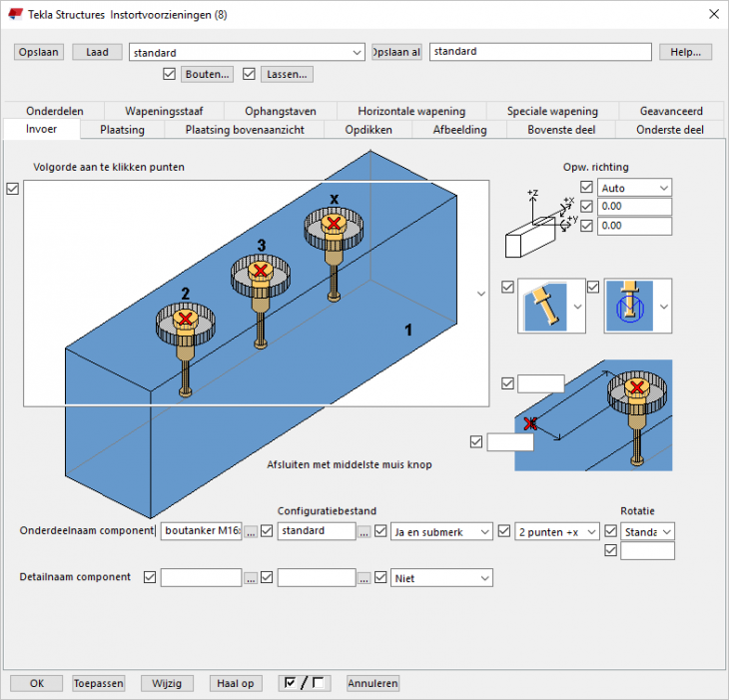Click the Toepassen button

click(x=98, y=683)
